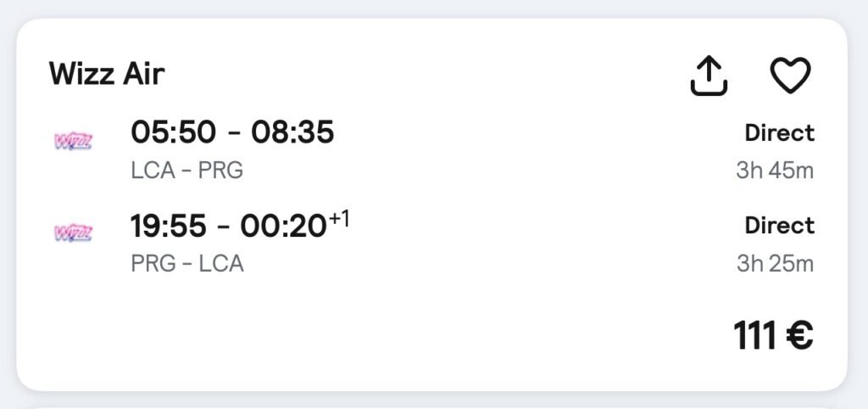868x409 pixels.
Task: Save flight with the heart icon
Action: (x=791, y=76)
